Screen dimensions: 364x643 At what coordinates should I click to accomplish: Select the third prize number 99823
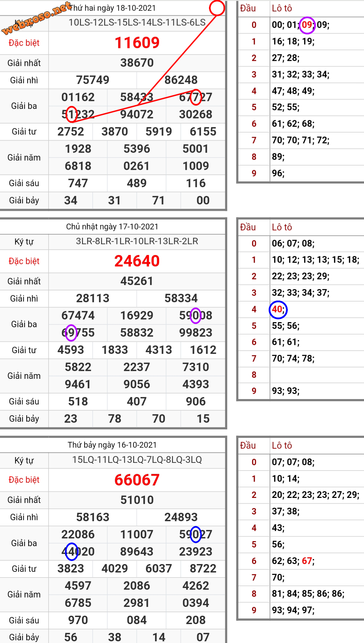point(195,333)
